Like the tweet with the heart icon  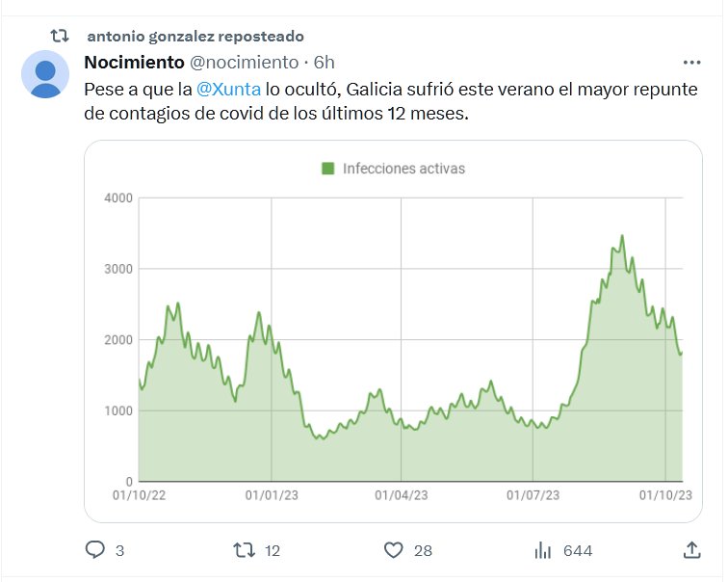click(393, 550)
